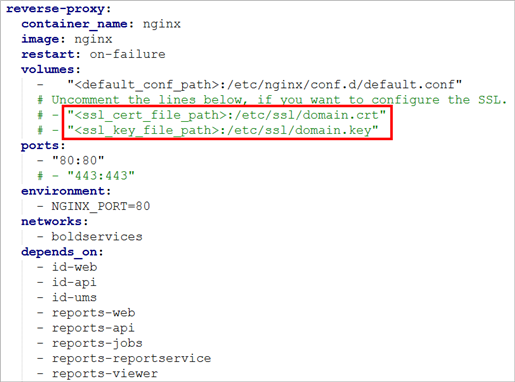Click the 'image: nginx' line
Screen dimensions: 515x382
[x=67, y=40]
